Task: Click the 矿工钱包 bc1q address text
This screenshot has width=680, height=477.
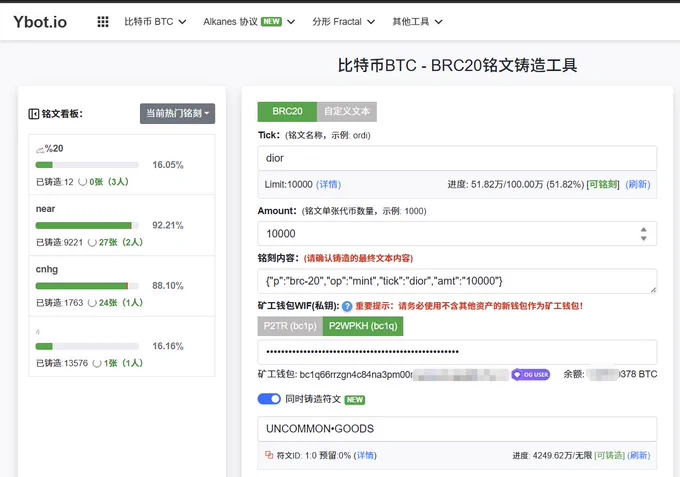Action: (356, 374)
